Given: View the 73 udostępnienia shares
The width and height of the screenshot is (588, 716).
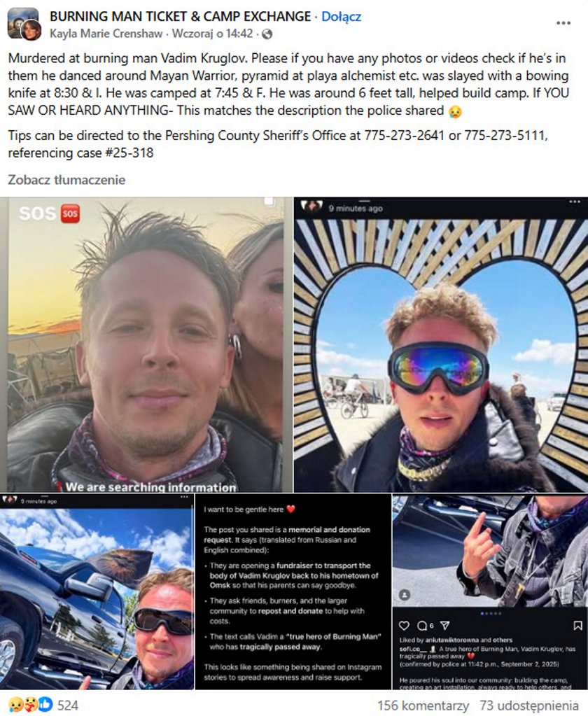Looking at the screenshot, I should pyautogui.click(x=529, y=706).
